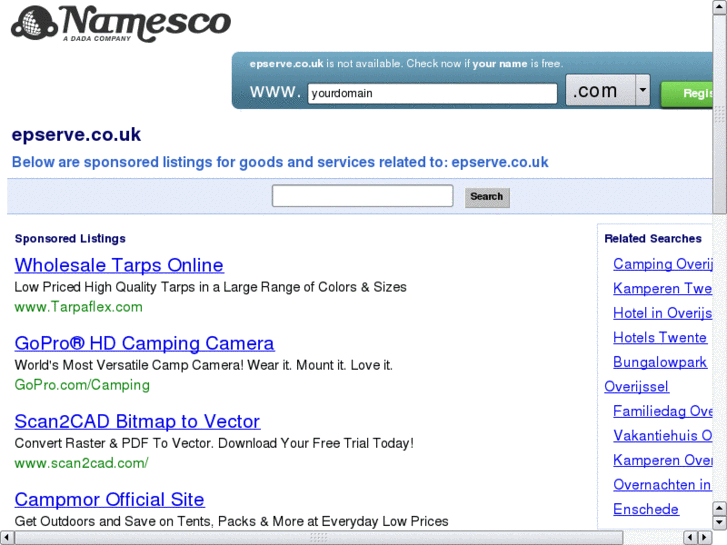Click the vertical scrollbar thumb

(x=719, y=112)
